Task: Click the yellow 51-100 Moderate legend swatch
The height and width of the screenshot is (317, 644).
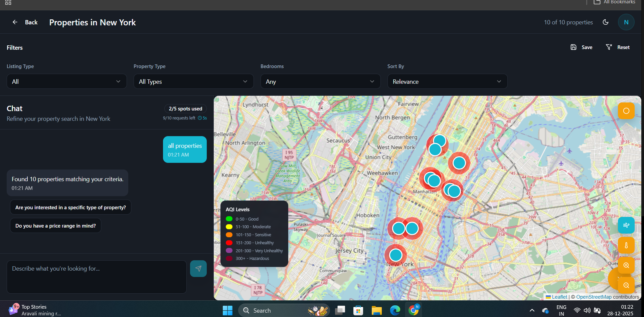Action: pos(229,227)
